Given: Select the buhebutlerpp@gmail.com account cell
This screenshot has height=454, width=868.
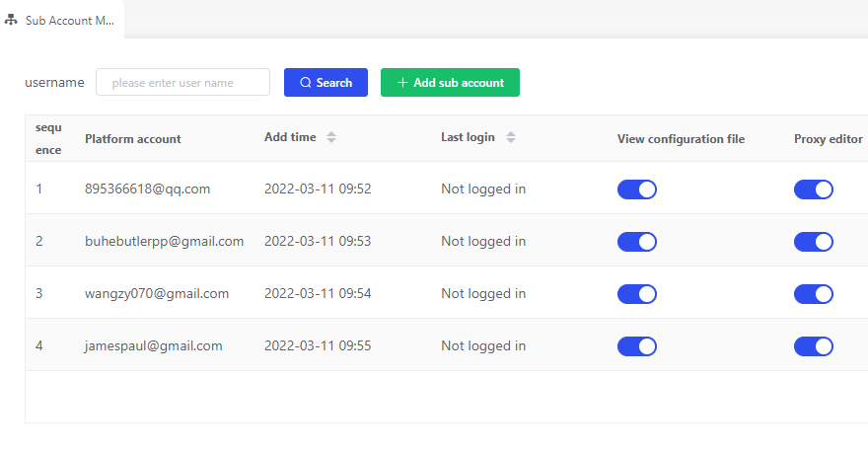Looking at the screenshot, I should (164, 242).
